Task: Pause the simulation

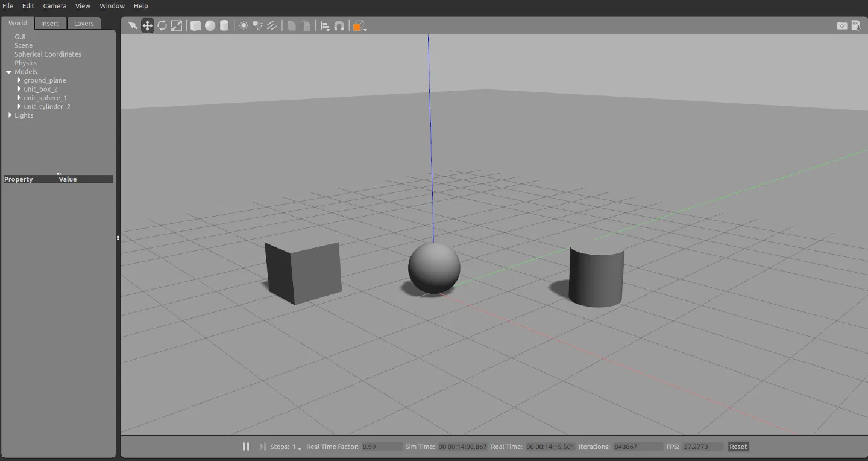Action: tap(246, 447)
